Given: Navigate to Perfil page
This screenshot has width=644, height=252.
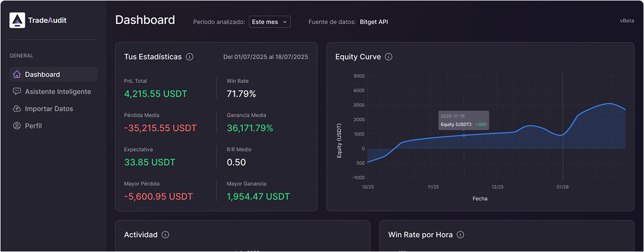Looking at the screenshot, I should click(33, 126).
